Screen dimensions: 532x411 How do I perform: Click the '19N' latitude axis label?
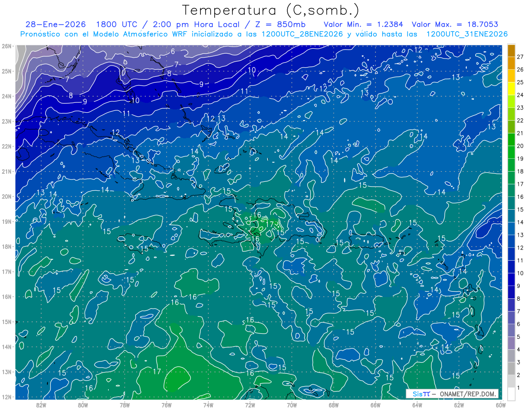[x=7, y=221]
